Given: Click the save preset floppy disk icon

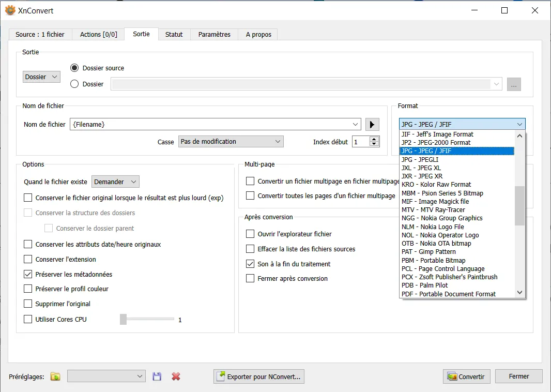Looking at the screenshot, I should pyautogui.click(x=157, y=376).
